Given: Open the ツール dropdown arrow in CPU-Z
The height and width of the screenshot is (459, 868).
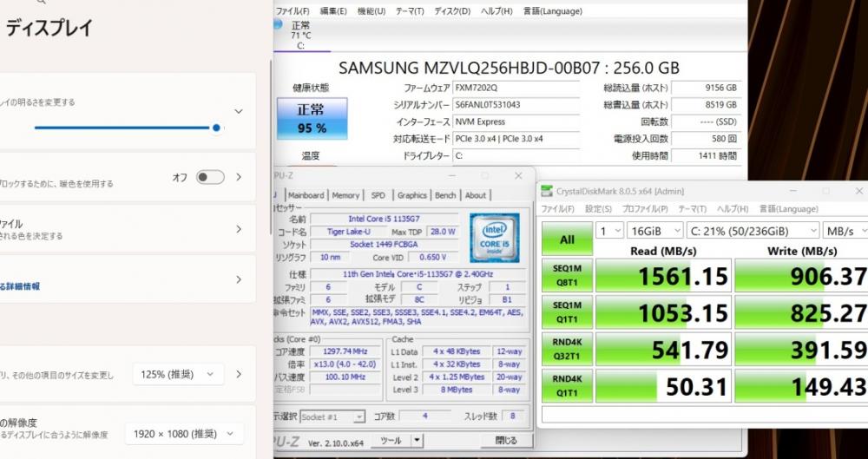Looking at the screenshot, I should [x=417, y=441].
